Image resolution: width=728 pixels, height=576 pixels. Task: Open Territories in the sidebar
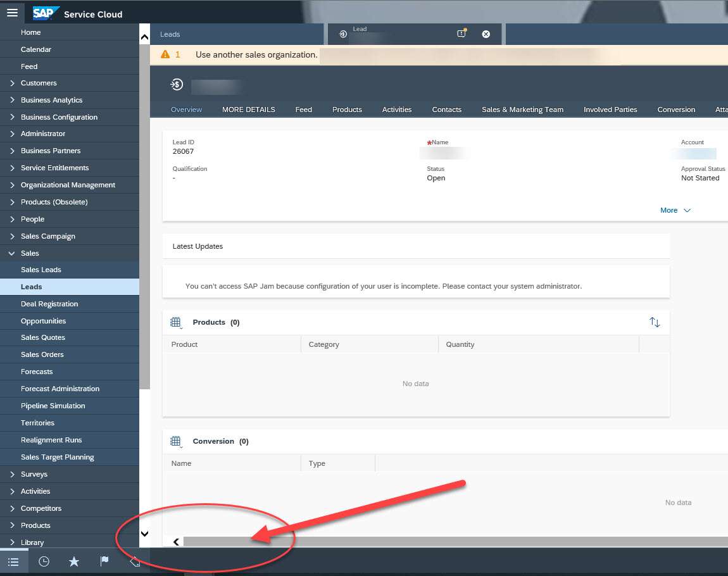[x=70, y=423]
